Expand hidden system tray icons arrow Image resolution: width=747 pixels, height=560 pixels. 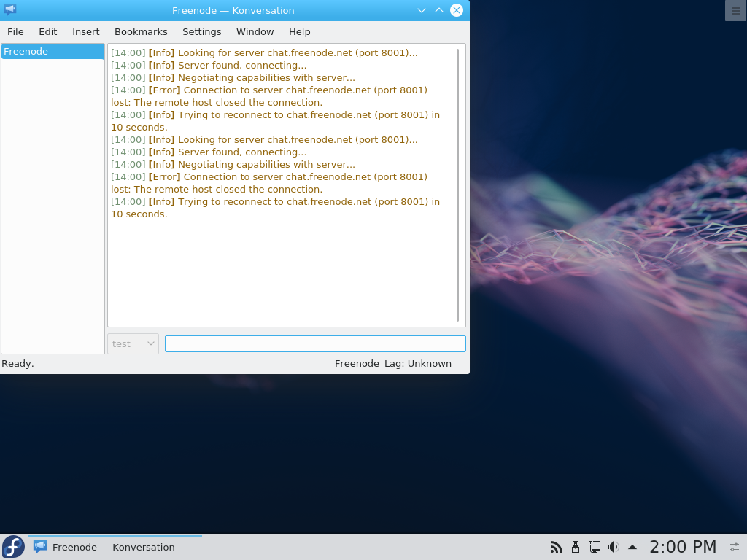click(632, 547)
